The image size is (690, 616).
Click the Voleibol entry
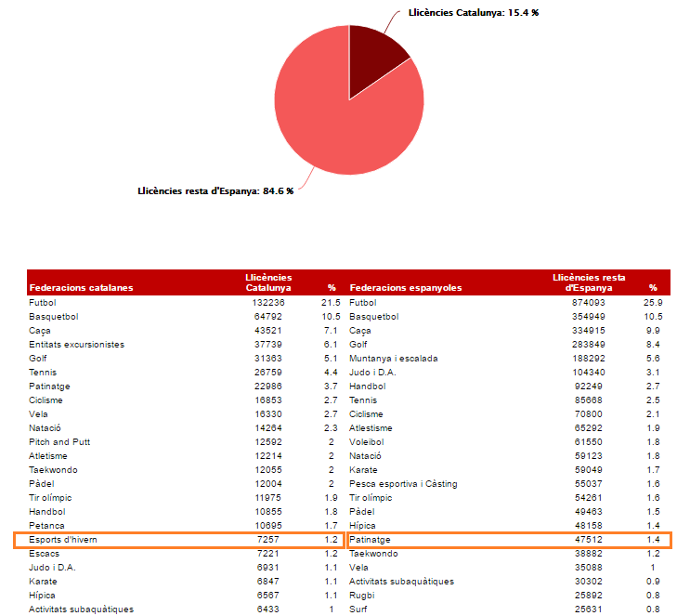click(369, 442)
